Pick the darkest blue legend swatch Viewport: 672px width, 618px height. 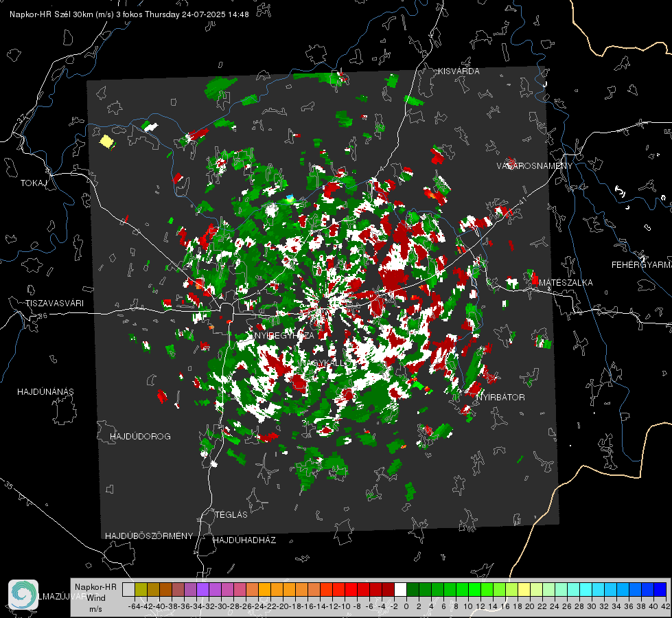[x=660, y=590]
